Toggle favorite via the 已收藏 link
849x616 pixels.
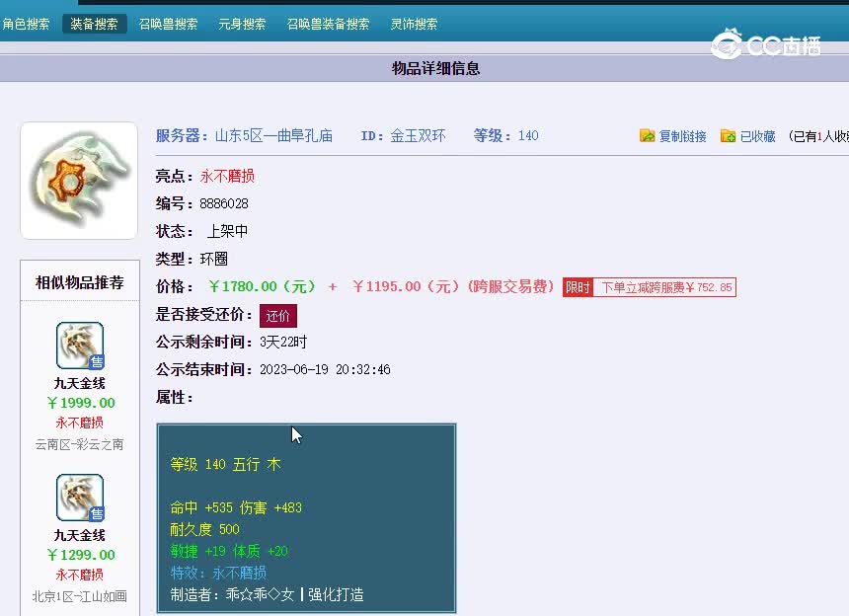click(757, 136)
